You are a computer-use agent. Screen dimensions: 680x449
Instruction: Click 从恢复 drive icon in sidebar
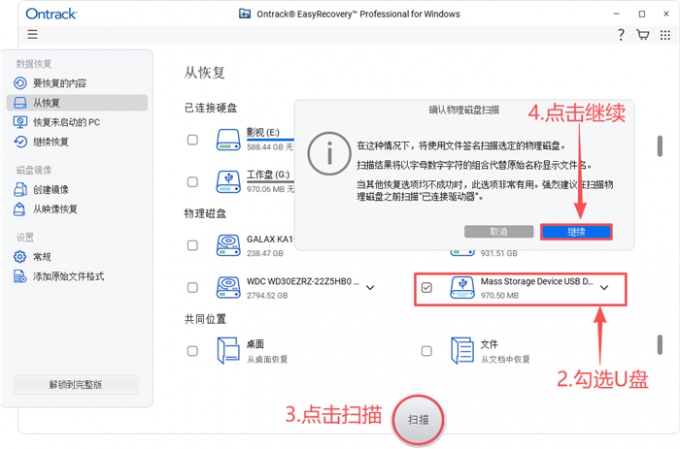20,103
